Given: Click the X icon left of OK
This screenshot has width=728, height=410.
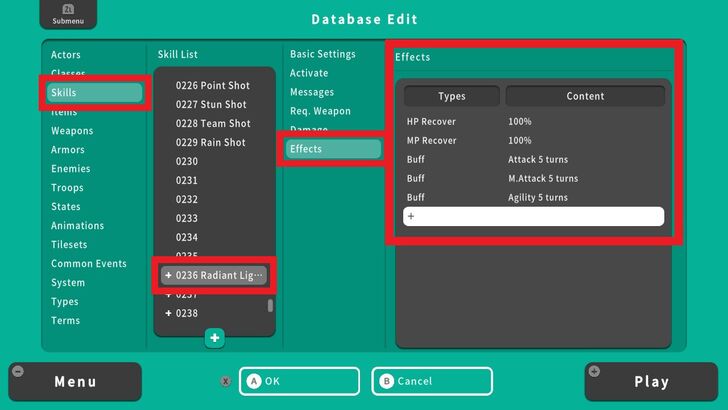Looking at the screenshot, I should pos(225,381).
